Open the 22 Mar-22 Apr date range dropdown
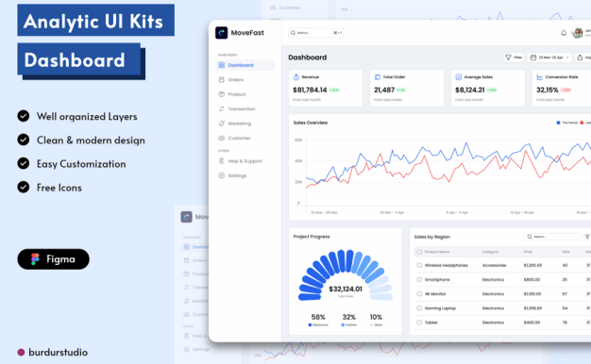 (549, 58)
